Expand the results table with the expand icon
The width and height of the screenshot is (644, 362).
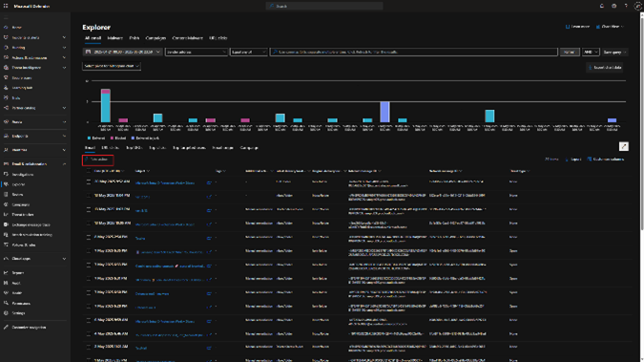tap(623, 146)
